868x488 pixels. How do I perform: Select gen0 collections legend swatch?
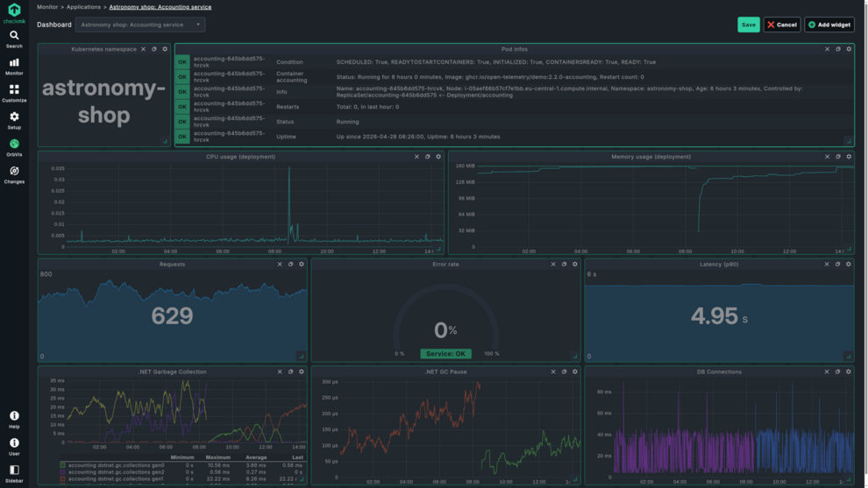pyautogui.click(x=62, y=465)
